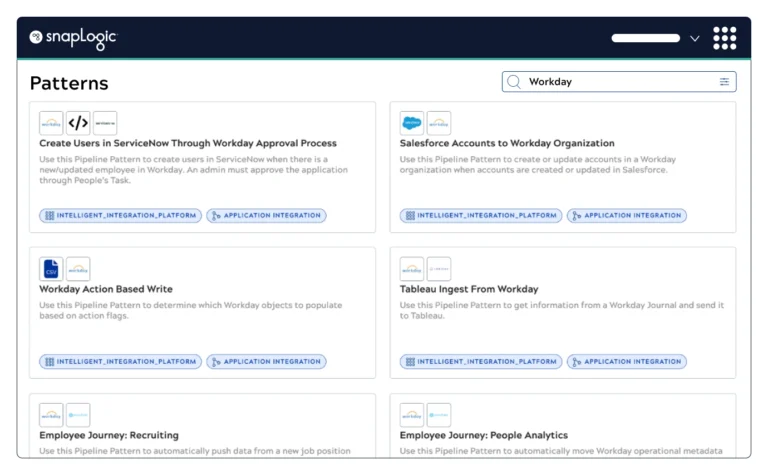768x475 pixels.
Task: Click second connector icon on People Analytics card
Action: pyautogui.click(x=439, y=415)
